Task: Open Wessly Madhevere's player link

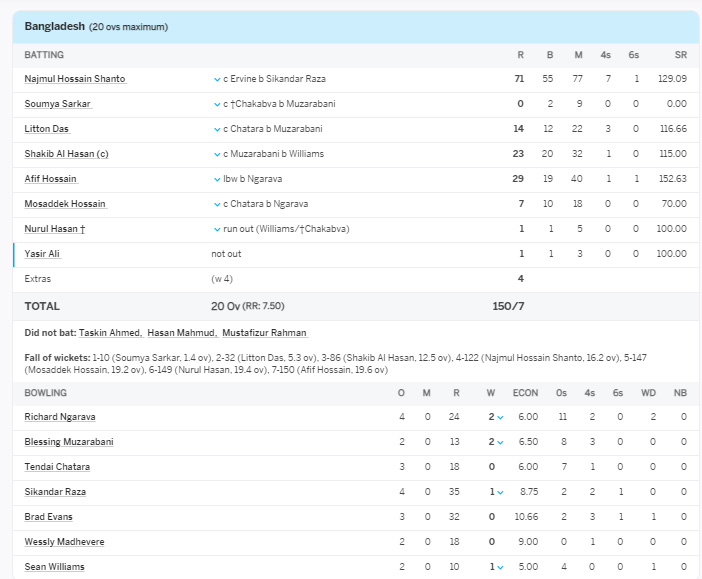Action: coord(64,542)
